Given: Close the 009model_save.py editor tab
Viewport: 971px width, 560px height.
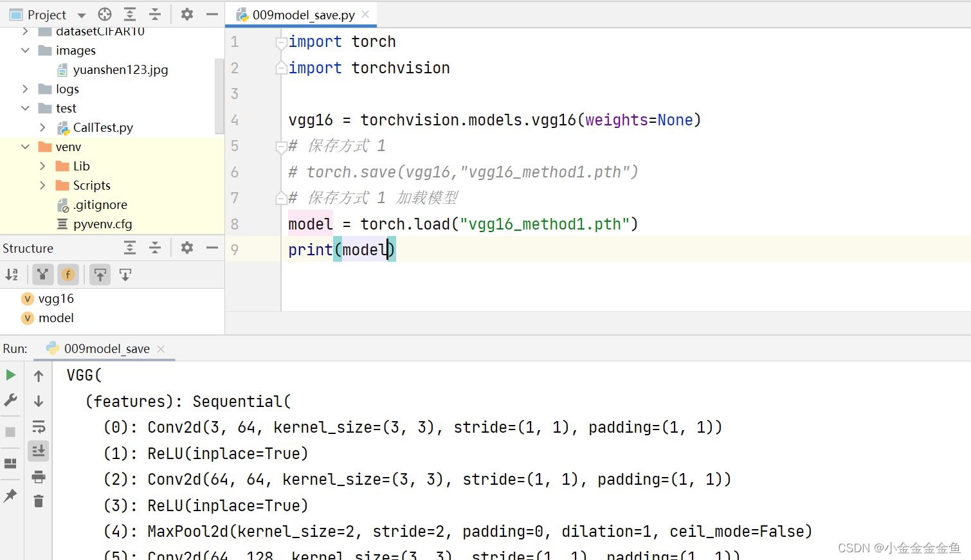Looking at the screenshot, I should [365, 14].
